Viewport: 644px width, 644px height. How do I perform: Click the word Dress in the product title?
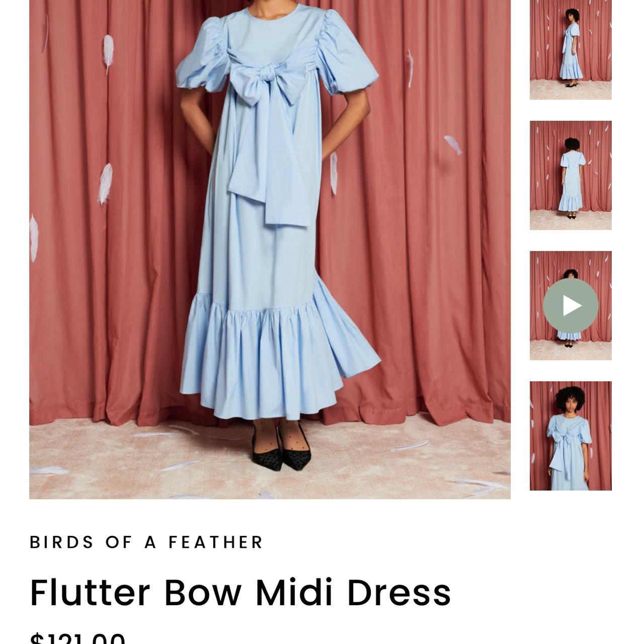(399, 592)
